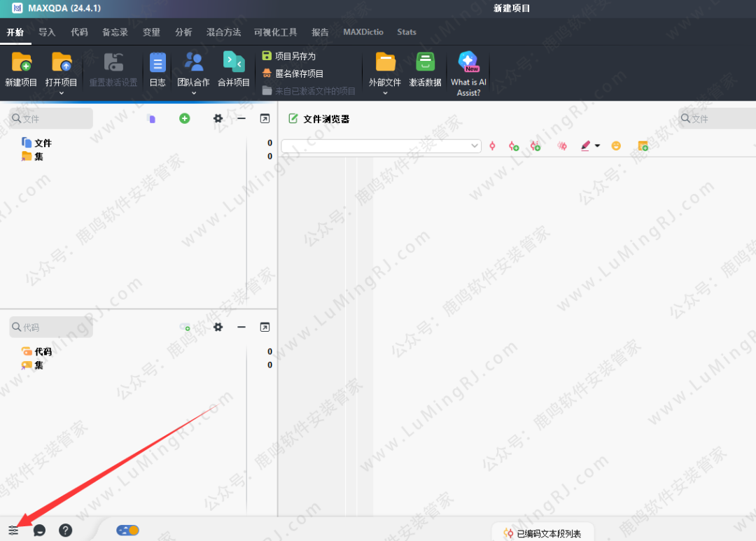The image size is (756, 541).
Task: Open the 激活数据 activated data icon
Action: (425, 63)
